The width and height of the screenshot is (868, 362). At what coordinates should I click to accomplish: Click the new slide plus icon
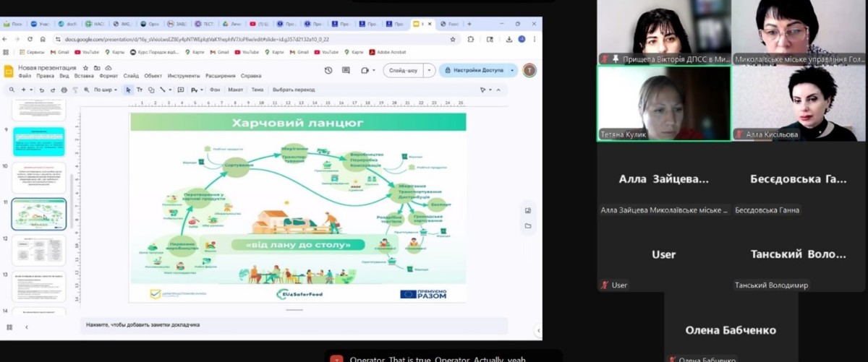click(23, 90)
